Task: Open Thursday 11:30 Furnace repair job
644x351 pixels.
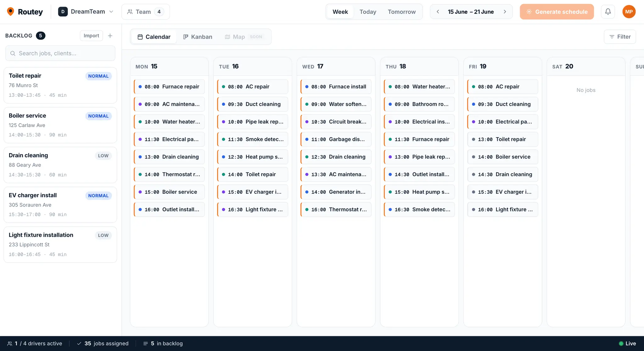Action: tap(419, 139)
